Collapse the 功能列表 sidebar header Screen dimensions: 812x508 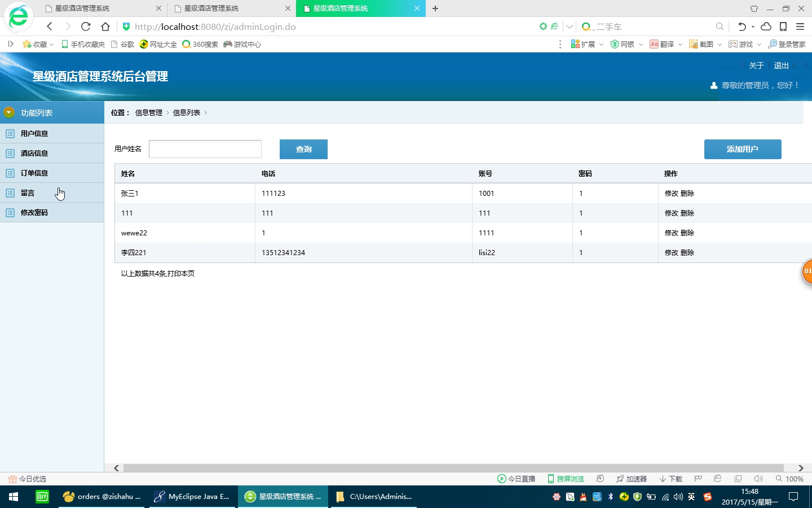[x=52, y=112]
